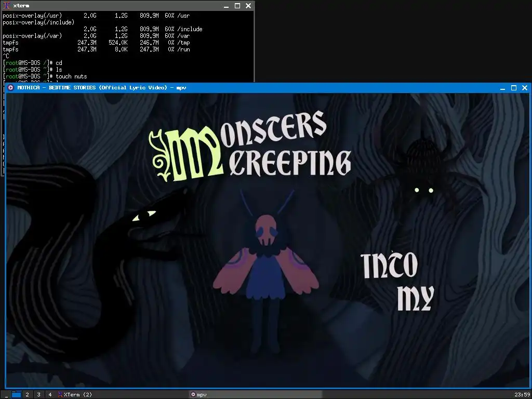Click 'posix-overlay(/var)' in terminal output

[32, 36]
